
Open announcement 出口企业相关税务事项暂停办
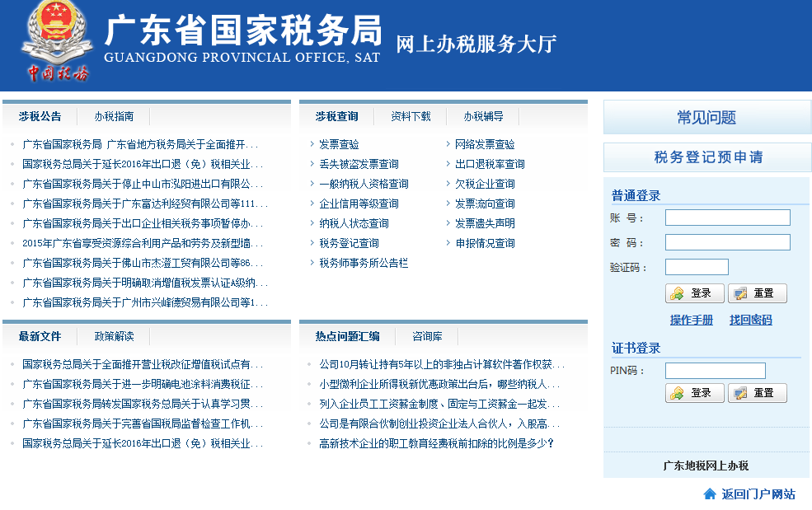143,223
